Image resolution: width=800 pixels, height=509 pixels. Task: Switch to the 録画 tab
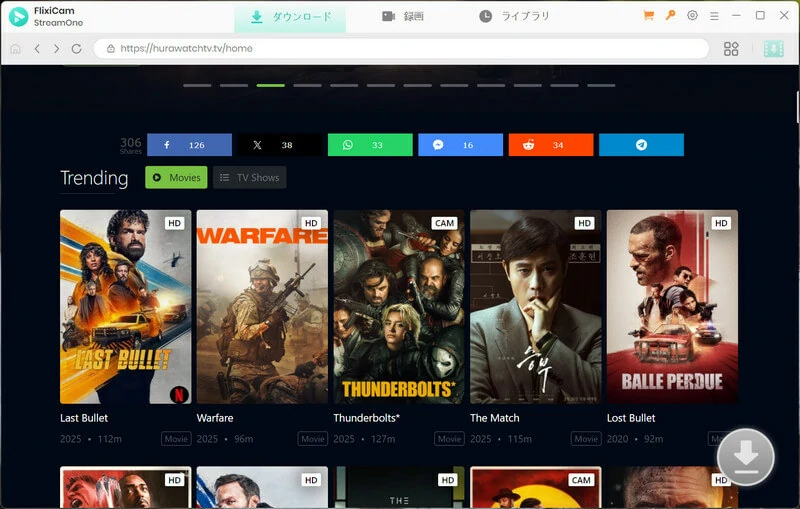[403, 17]
